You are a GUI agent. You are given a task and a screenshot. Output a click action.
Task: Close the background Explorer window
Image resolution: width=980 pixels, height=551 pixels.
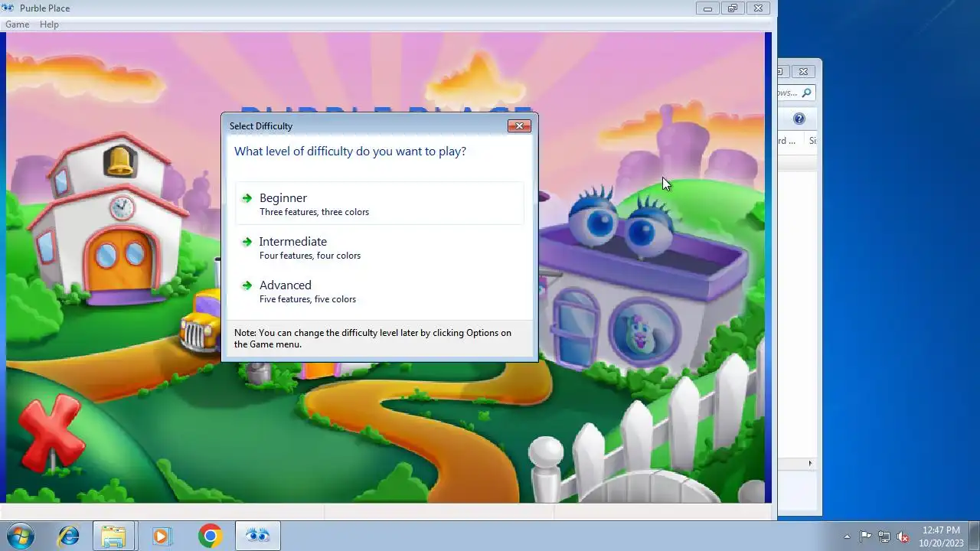point(803,72)
